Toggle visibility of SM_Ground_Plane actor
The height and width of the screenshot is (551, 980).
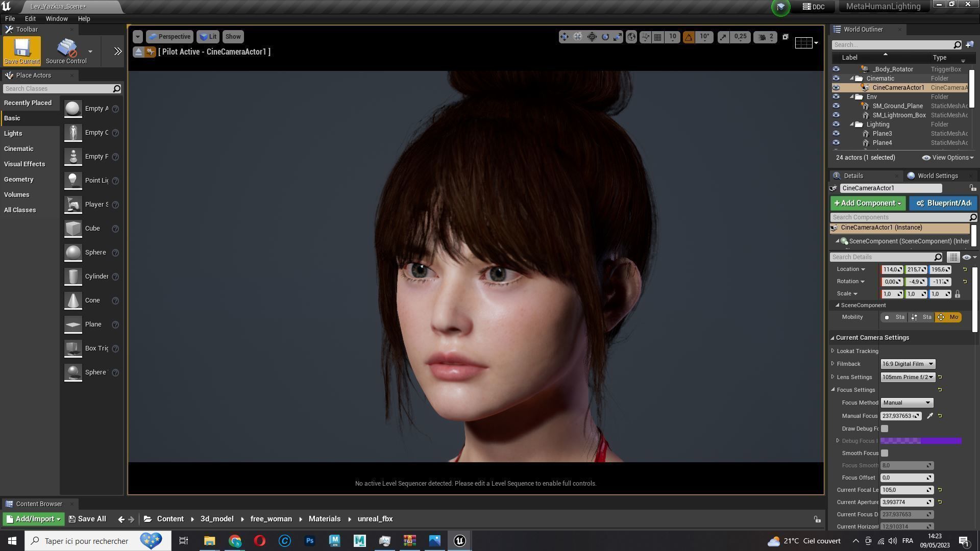(x=836, y=106)
